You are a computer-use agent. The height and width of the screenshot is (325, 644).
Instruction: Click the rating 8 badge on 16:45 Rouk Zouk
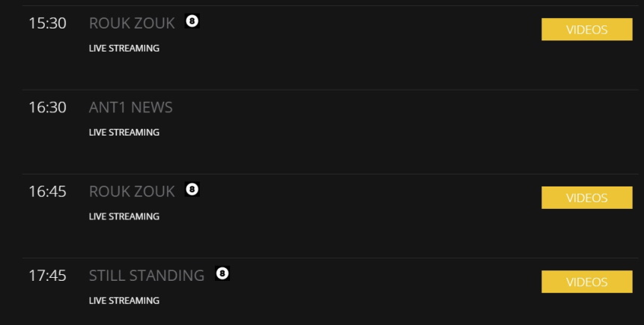192,189
